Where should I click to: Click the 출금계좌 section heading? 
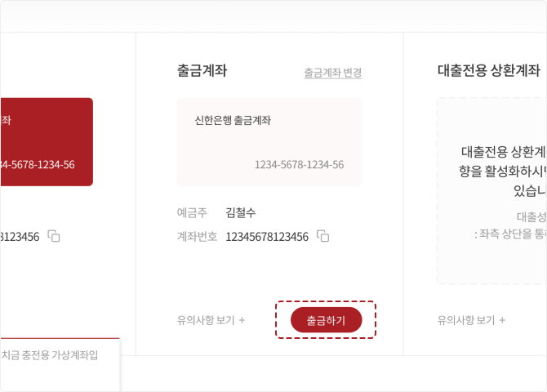(x=202, y=70)
